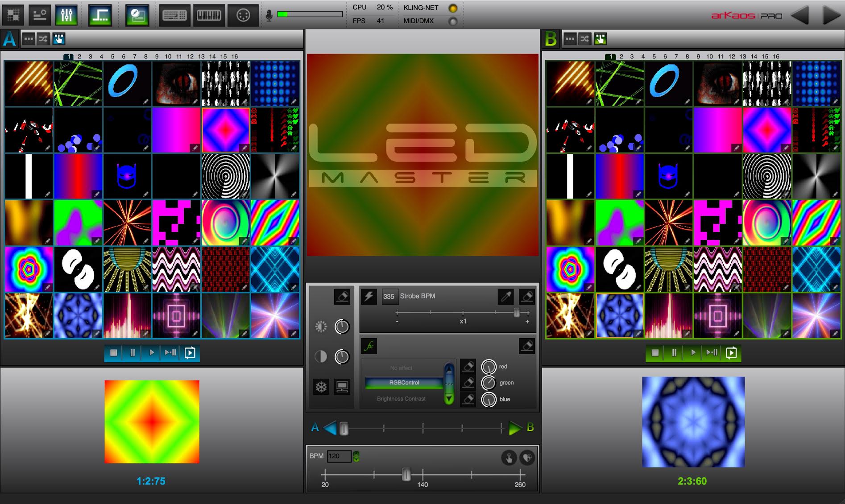Toggle the fx effect enable button
Image resolution: width=845 pixels, height=504 pixels.
pyautogui.click(x=369, y=346)
